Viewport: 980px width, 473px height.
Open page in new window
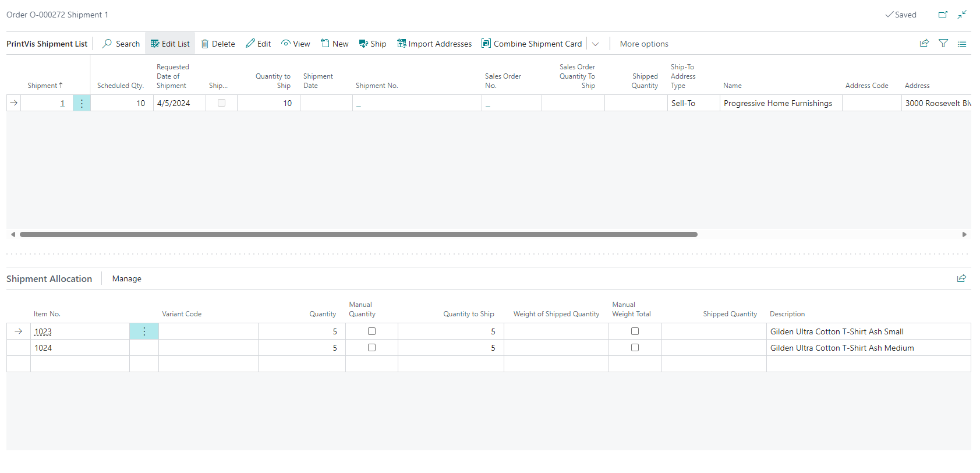[x=943, y=15]
